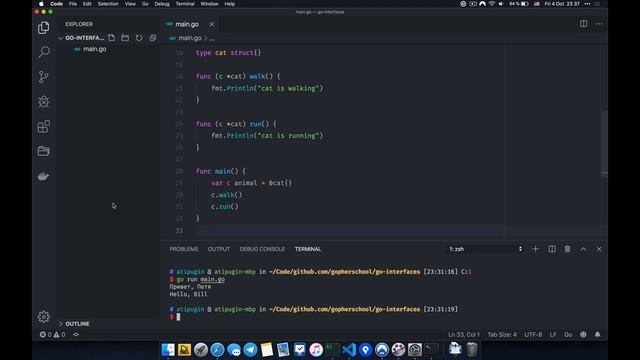Expand the OUTLINE section
Screen dimensions: 640x360
point(74,324)
